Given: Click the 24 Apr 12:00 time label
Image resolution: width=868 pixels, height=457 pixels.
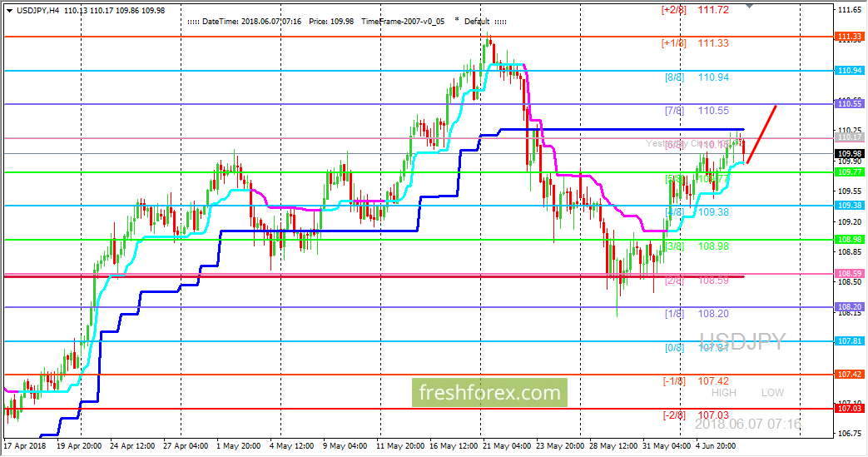Looking at the screenshot, I should [131, 446].
